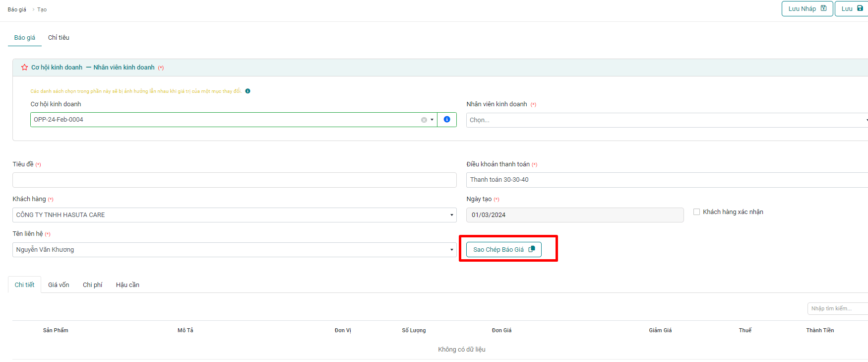The height and width of the screenshot is (362, 868).
Task: Click the star icon in section header
Action: click(x=24, y=68)
